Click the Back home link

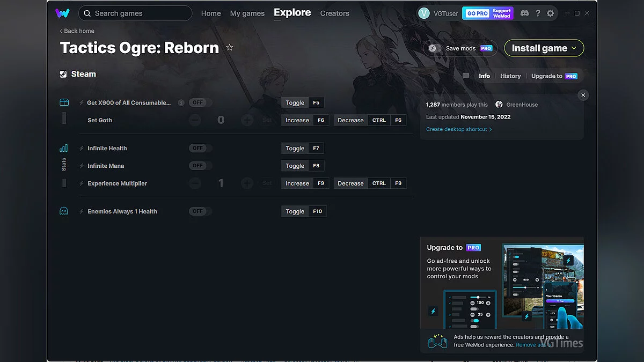pos(77,31)
